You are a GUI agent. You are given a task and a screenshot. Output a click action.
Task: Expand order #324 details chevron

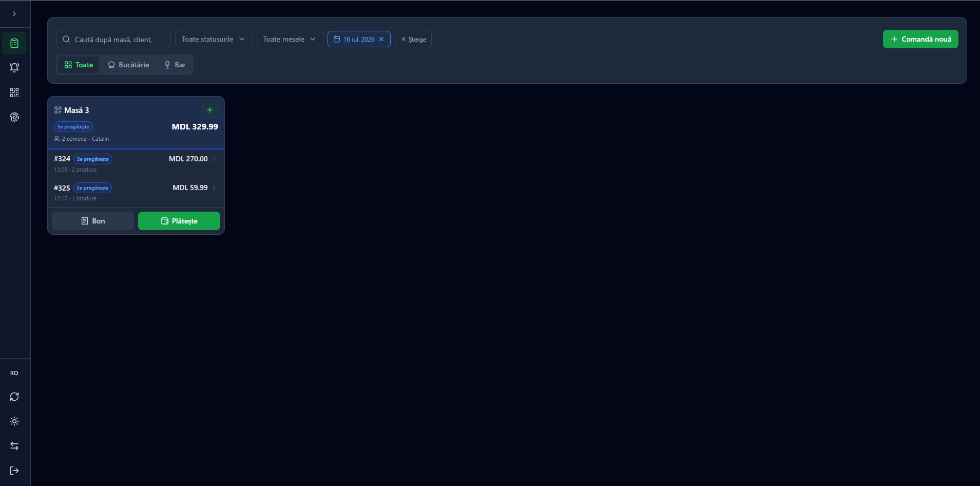click(x=214, y=159)
